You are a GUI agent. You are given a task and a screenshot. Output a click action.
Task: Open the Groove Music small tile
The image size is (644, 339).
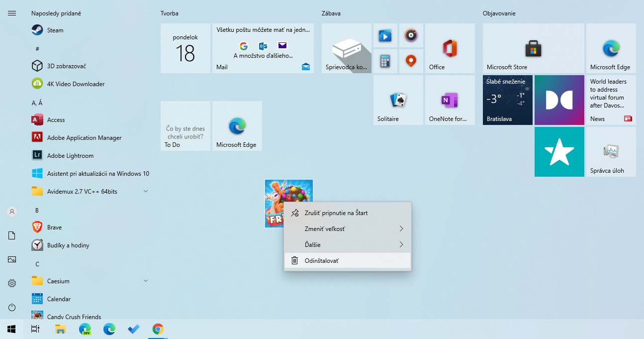tap(411, 35)
